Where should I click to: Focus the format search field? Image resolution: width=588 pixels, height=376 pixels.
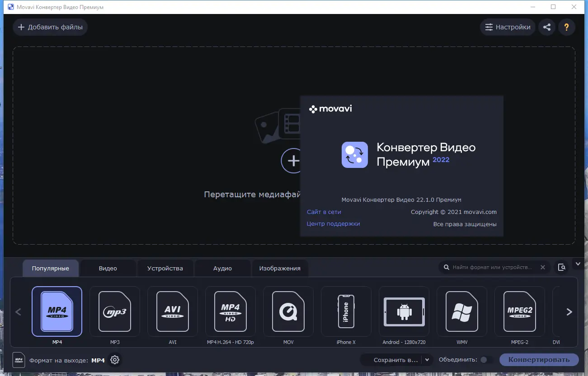pos(492,267)
